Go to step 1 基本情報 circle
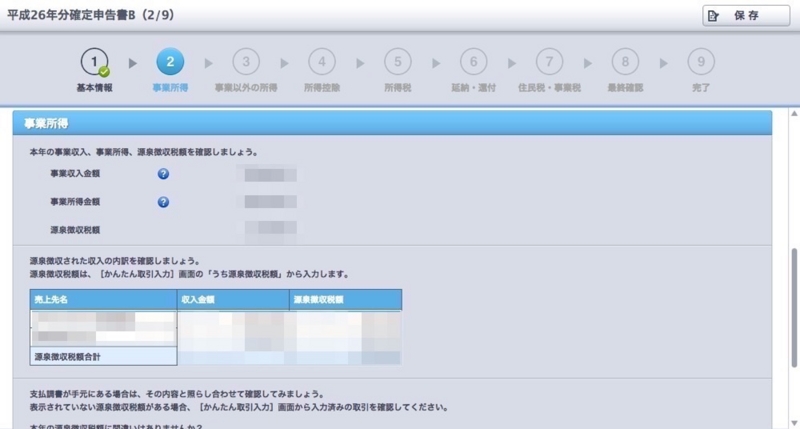800x429 pixels. click(94, 62)
